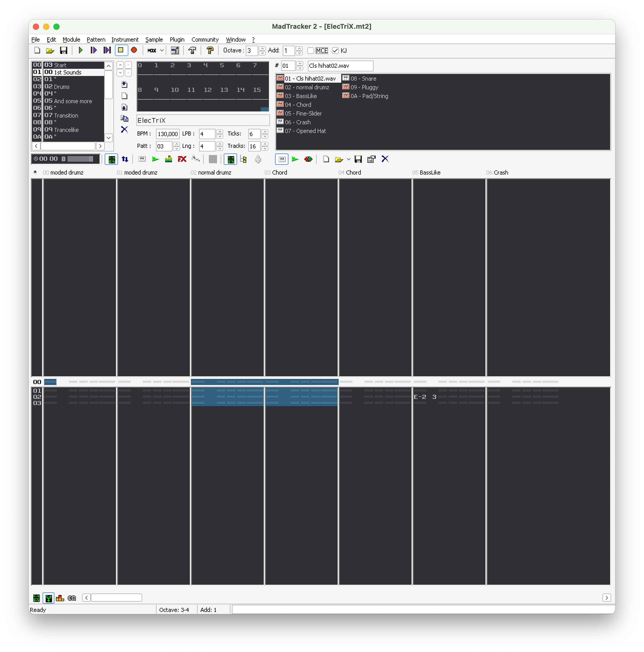Click the yellow track layout icon

[x=243, y=159]
